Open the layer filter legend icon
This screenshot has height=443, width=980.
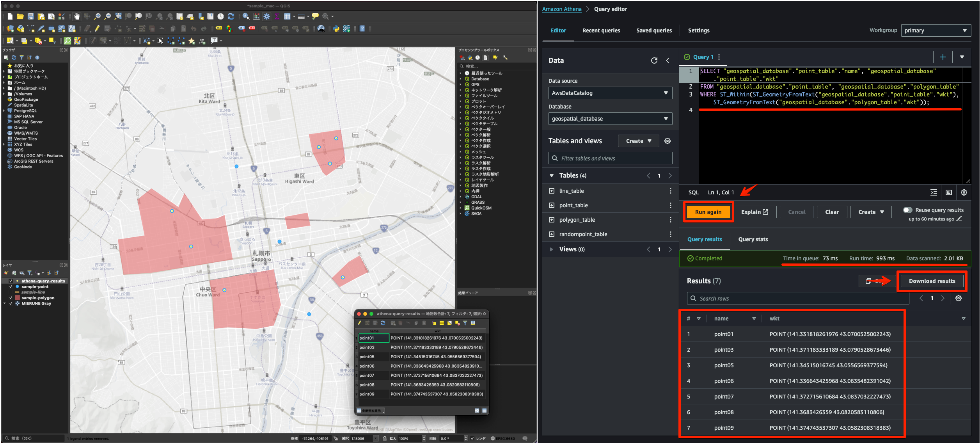pos(30,273)
